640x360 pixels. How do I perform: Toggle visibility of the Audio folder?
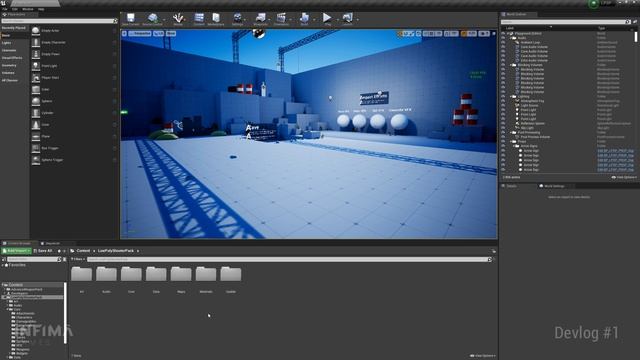[503, 38]
